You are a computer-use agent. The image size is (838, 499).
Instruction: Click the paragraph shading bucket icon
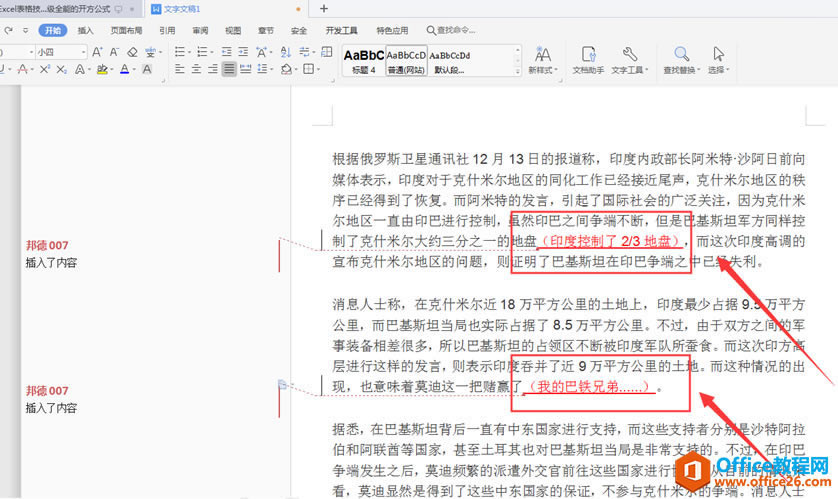pyautogui.click(x=286, y=69)
